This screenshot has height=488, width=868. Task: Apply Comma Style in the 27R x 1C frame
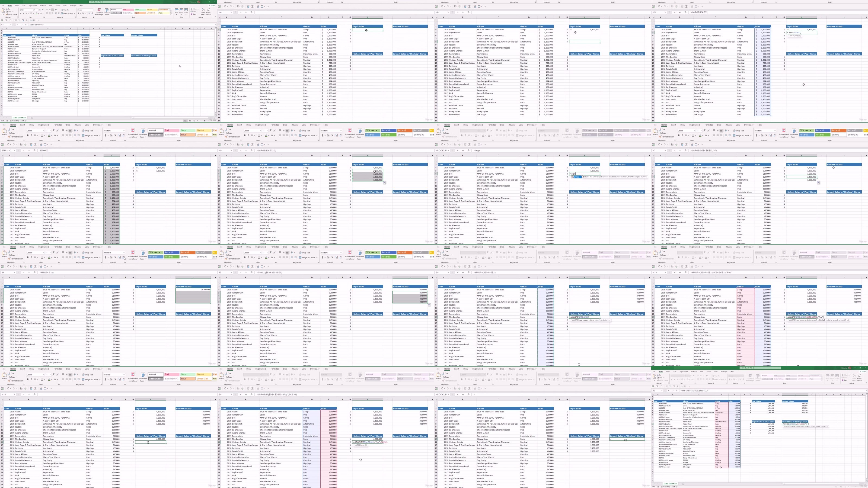(x=115, y=135)
